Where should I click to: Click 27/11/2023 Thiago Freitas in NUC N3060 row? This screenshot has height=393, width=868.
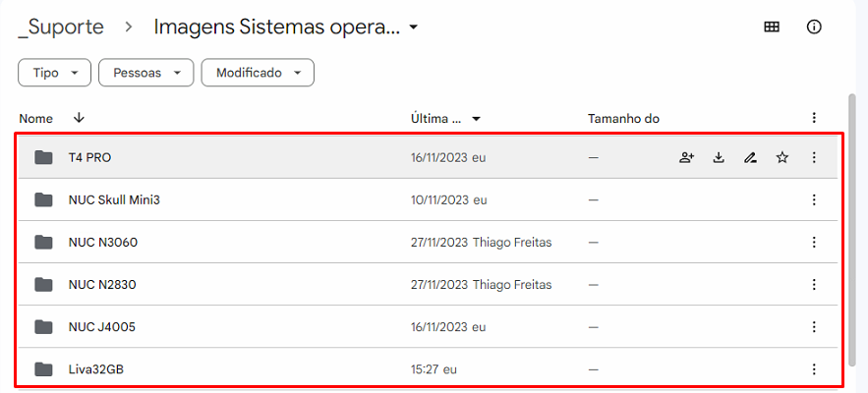pyautogui.click(x=481, y=242)
